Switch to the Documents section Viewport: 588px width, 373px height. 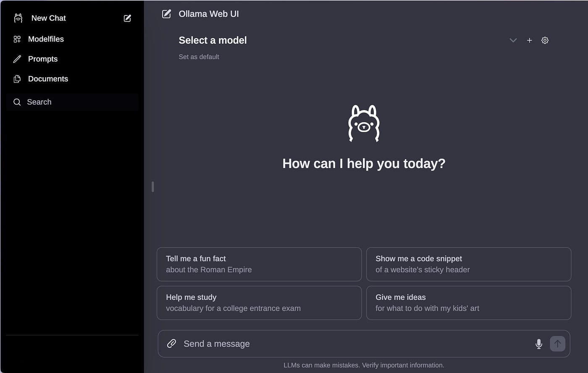click(x=48, y=79)
